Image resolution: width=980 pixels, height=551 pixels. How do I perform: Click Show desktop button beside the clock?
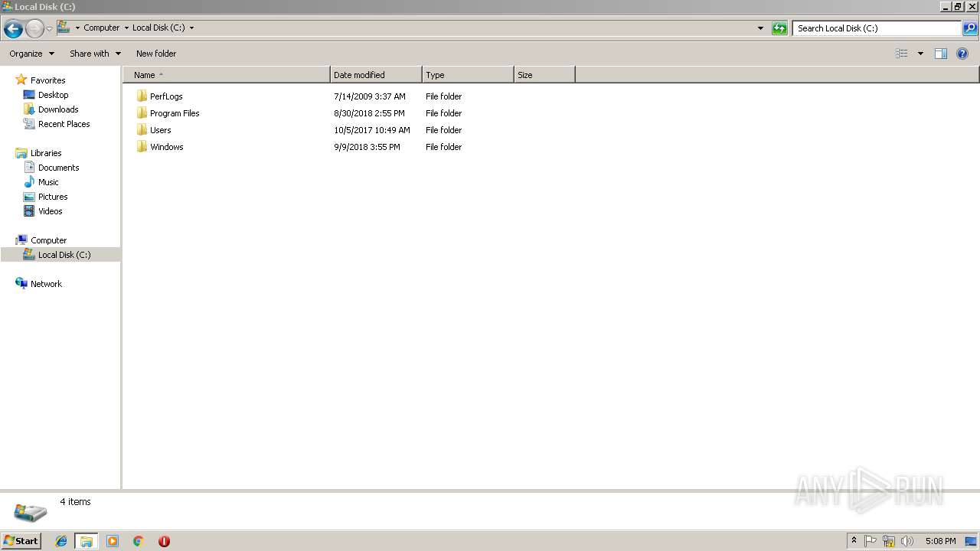point(971,541)
